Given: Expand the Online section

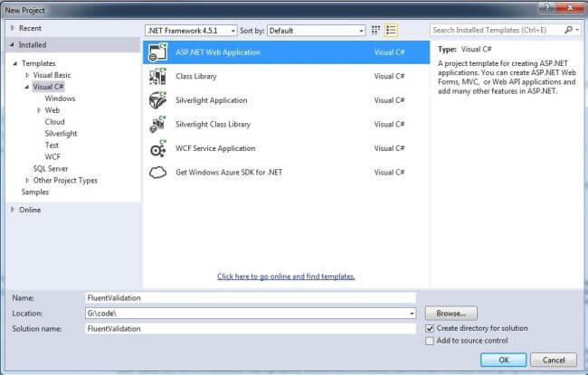Looking at the screenshot, I should [x=13, y=210].
